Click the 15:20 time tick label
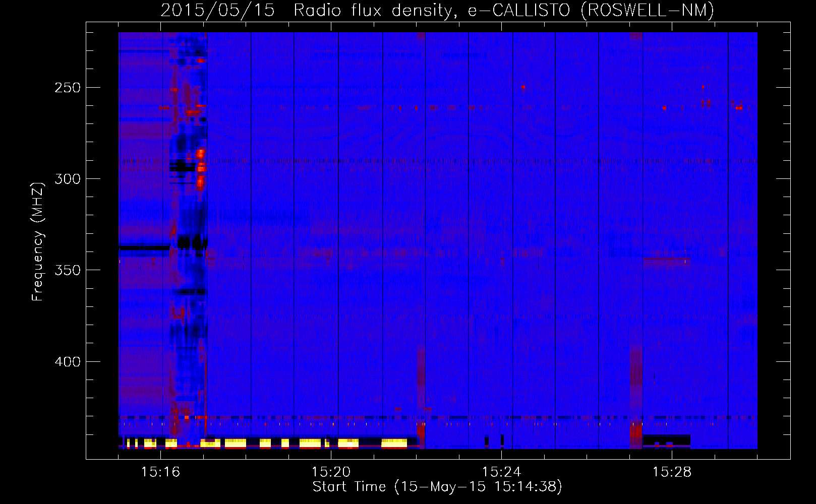Screen dimensions: 816x504 (331, 472)
